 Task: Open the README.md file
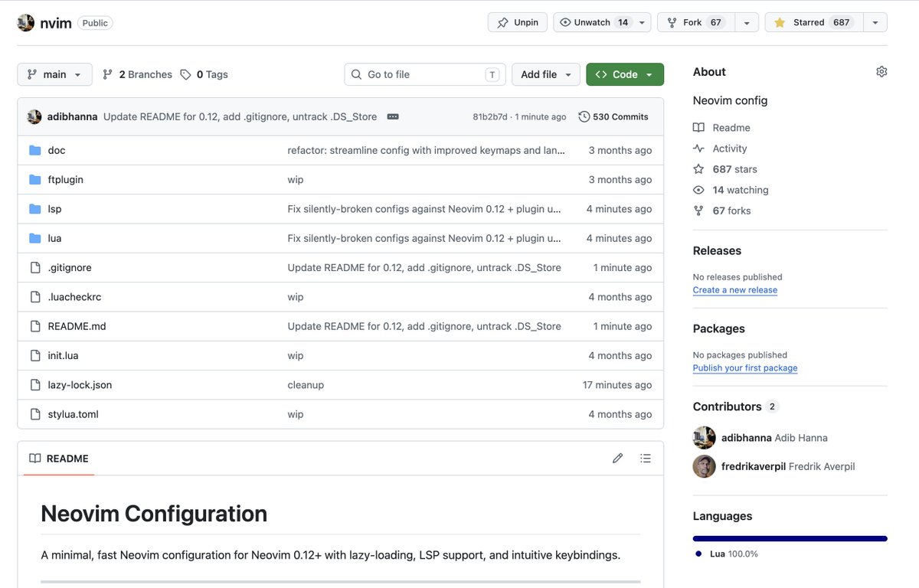(77, 326)
